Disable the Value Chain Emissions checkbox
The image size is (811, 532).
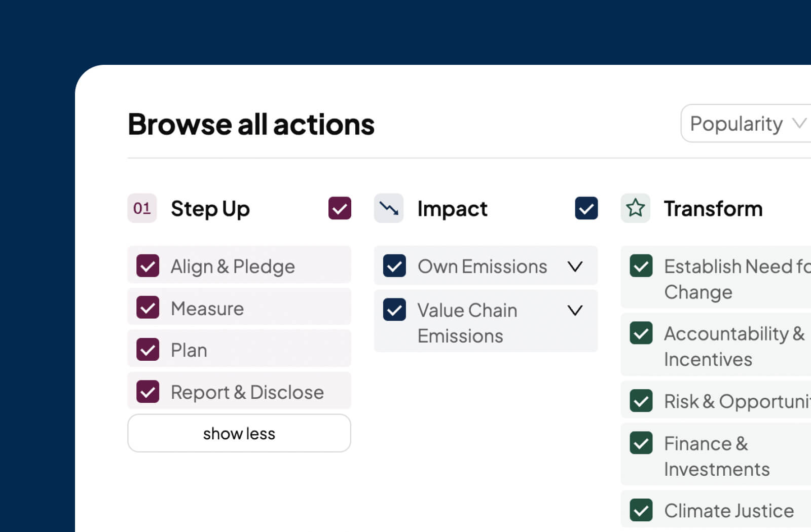coord(394,310)
